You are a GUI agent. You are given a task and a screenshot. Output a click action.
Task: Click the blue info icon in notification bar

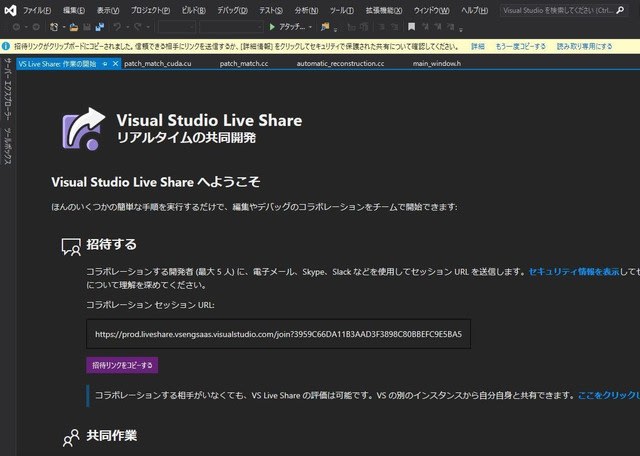coord(6,46)
